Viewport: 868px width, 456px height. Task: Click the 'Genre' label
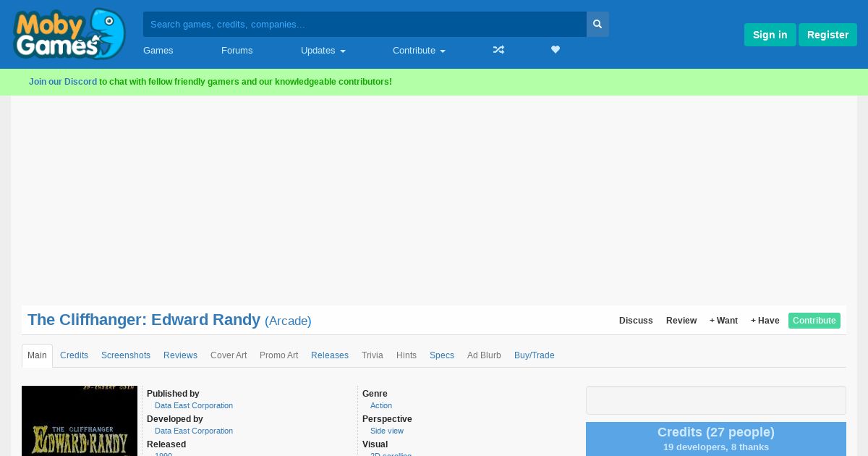[x=375, y=394]
